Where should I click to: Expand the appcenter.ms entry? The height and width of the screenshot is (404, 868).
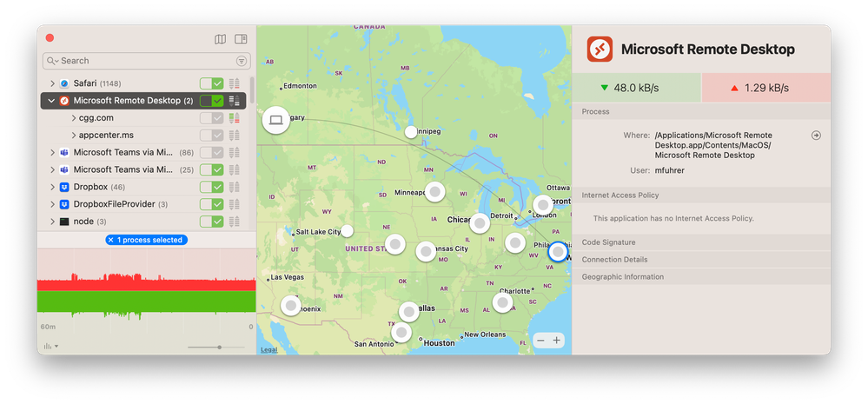coord(74,135)
